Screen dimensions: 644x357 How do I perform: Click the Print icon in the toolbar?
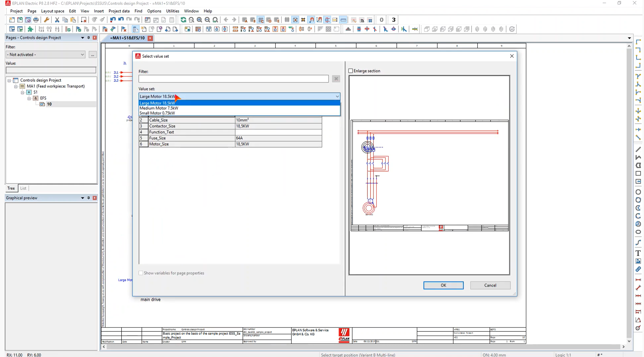[36, 20]
